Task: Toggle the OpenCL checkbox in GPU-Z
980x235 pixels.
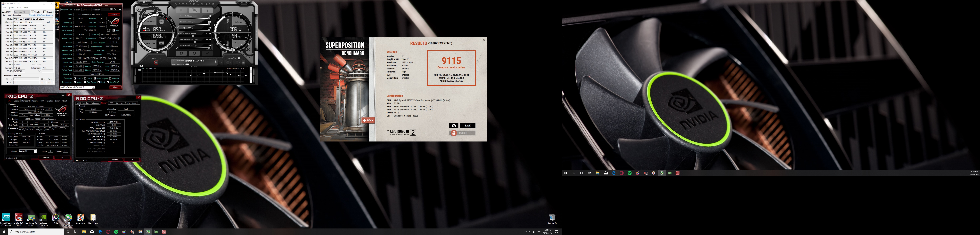Action: tap(75, 78)
